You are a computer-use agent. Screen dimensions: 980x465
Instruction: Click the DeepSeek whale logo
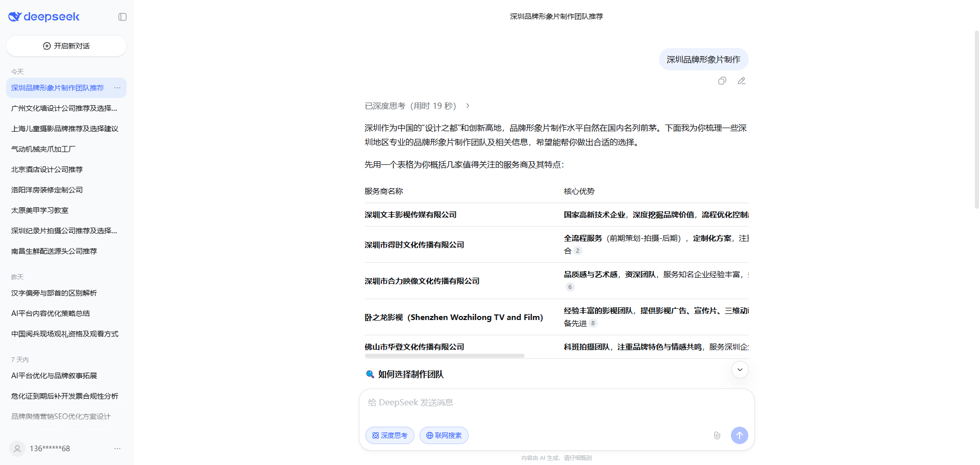tap(15, 17)
